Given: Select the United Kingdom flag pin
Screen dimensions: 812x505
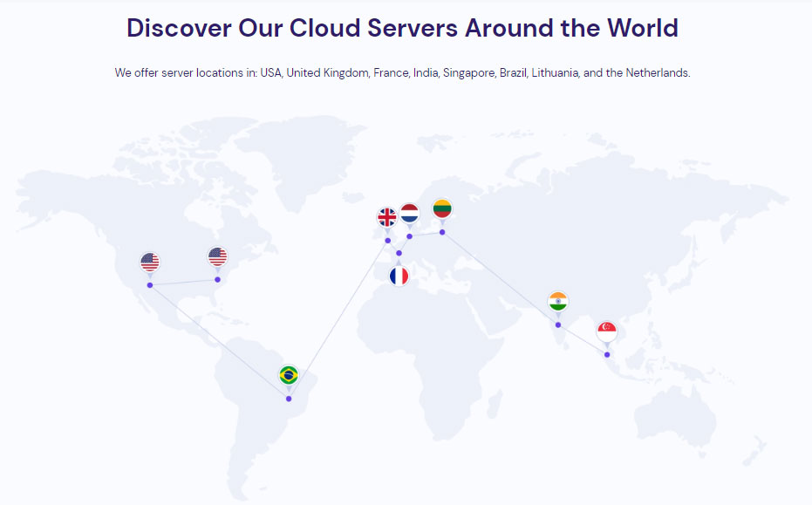Looking at the screenshot, I should click(x=387, y=217).
